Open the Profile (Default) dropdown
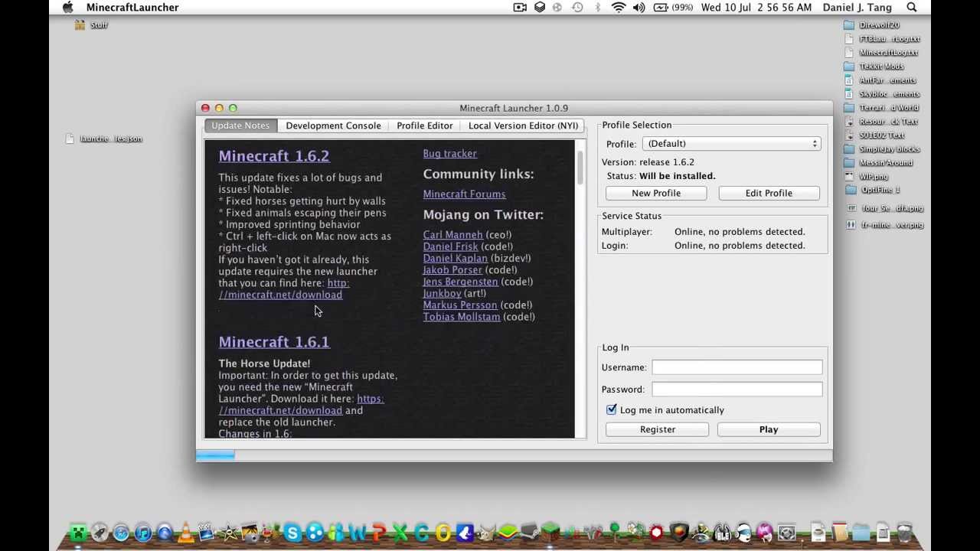 (x=733, y=144)
